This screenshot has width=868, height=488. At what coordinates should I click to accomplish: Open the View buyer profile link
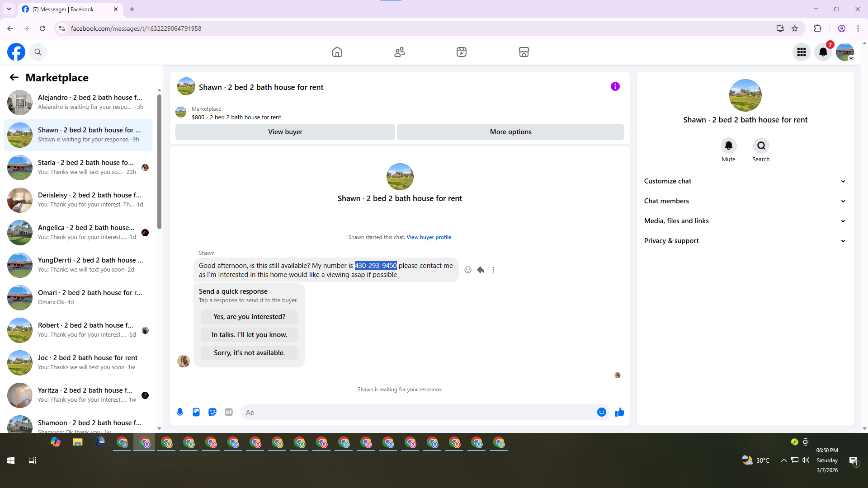tap(429, 237)
